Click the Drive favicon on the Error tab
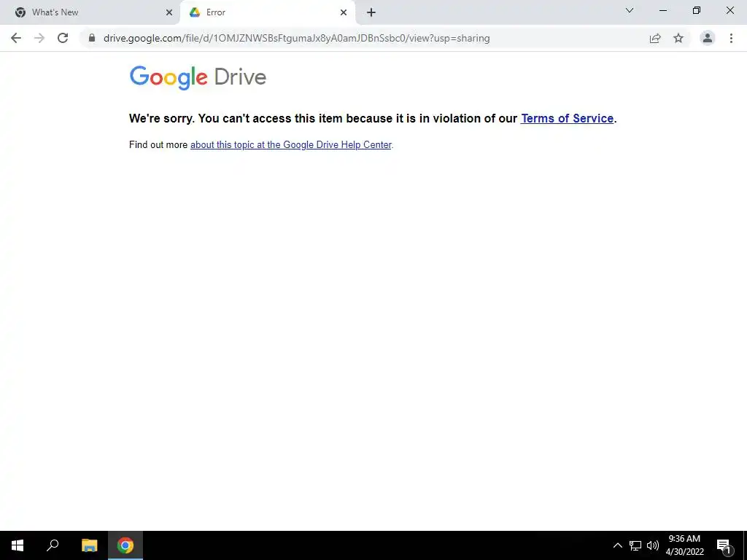747x560 pixels. [x=194, y=12]
